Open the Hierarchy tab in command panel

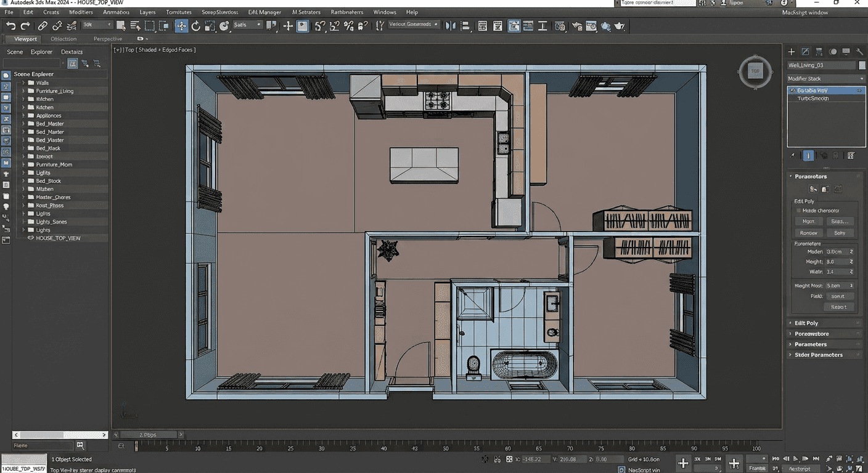819,52
